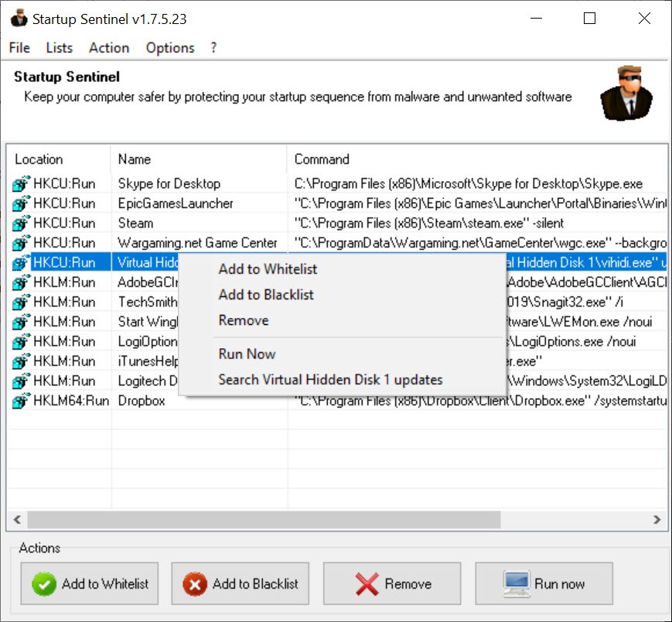Select the EpicGamesLauncher name cell

coord(176,203)
